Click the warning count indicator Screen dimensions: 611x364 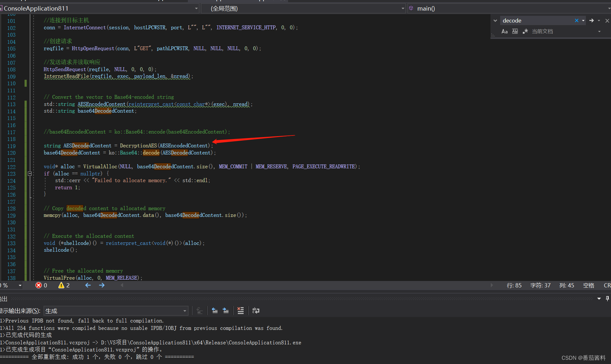tap(64, 285)
